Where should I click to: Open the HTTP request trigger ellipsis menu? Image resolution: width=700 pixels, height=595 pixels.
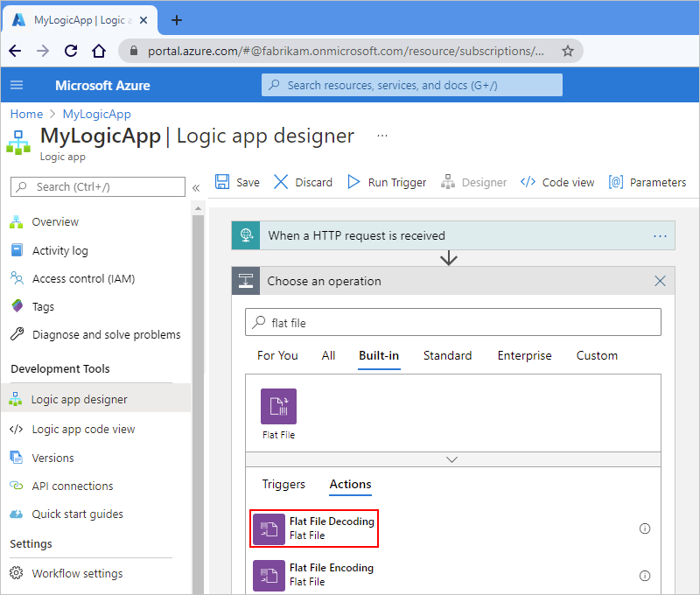(x=660, y=235)
